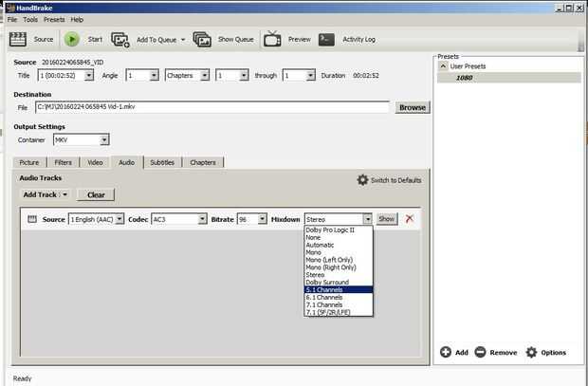Click the HandBrake title bar app icon
The height and width of the screenshot is (386, 588).
[10, 8]
